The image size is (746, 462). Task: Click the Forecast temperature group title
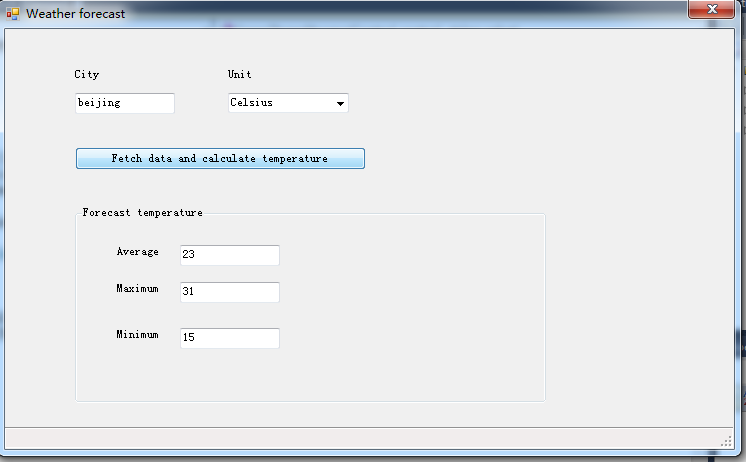point(142,213)
